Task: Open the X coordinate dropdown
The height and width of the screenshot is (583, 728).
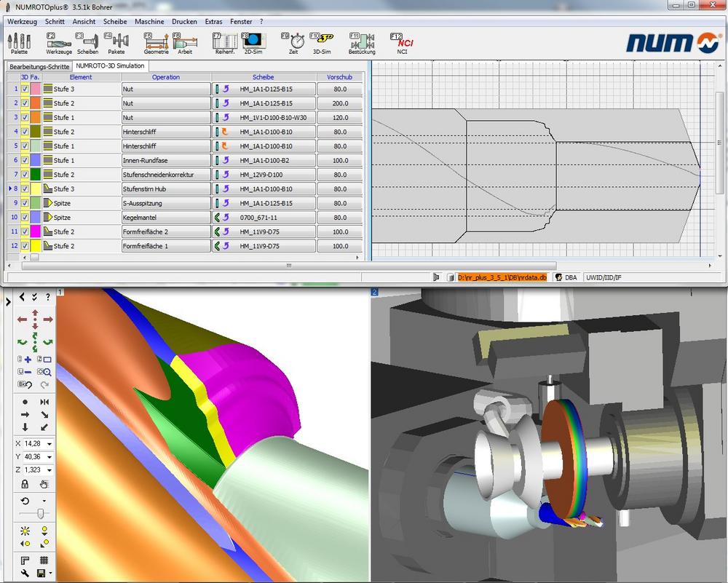Action: click(x=50, y=444)
